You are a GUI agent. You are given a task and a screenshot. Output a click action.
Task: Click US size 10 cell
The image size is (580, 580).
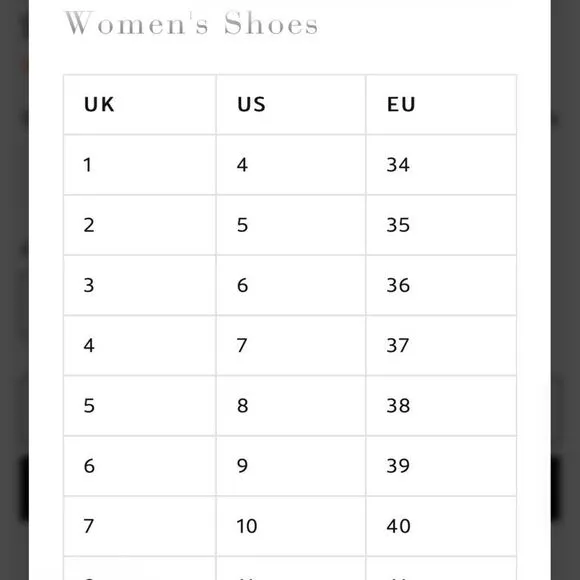(291, 526)
